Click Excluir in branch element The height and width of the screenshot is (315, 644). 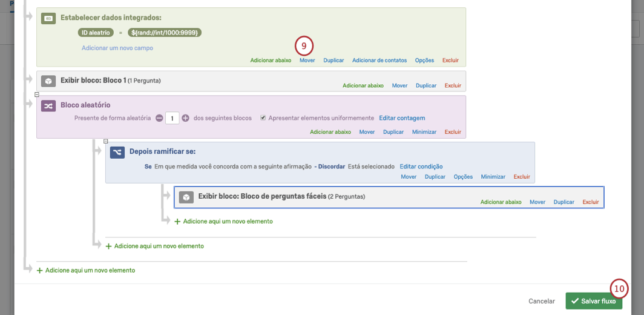(x=522, y=177)
